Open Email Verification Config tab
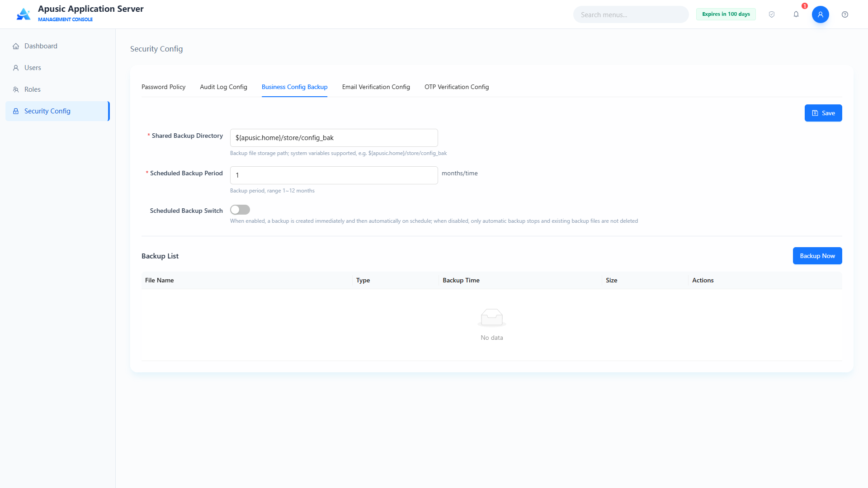The width and height of the screenshot is (868, 488). pos(376,87)
